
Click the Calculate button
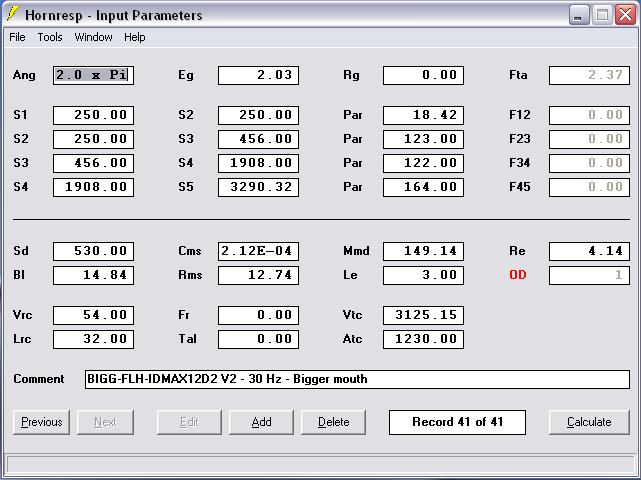pos(589,422)
